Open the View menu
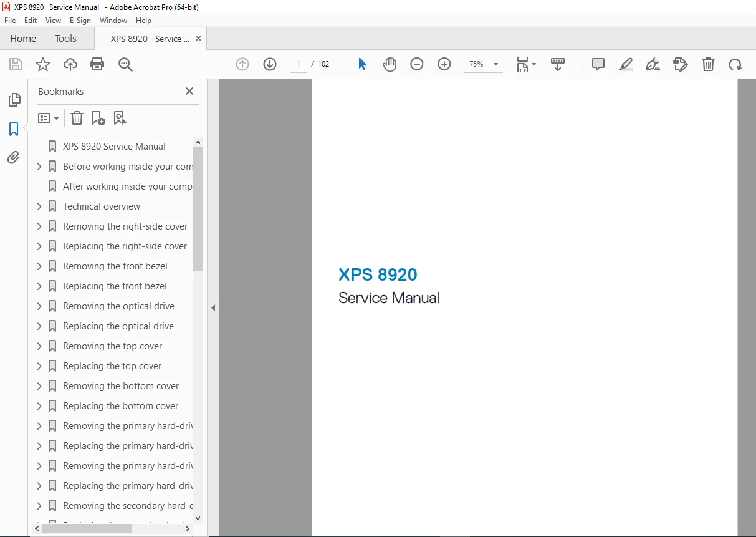Image resolution: width=756 pixels, height=537 pixels. point(53,21)
